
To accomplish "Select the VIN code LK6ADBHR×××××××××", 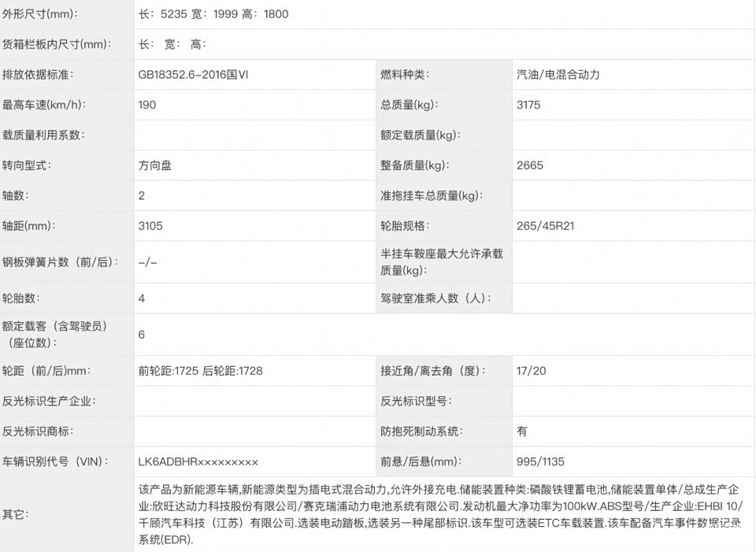I will point(198,462).
